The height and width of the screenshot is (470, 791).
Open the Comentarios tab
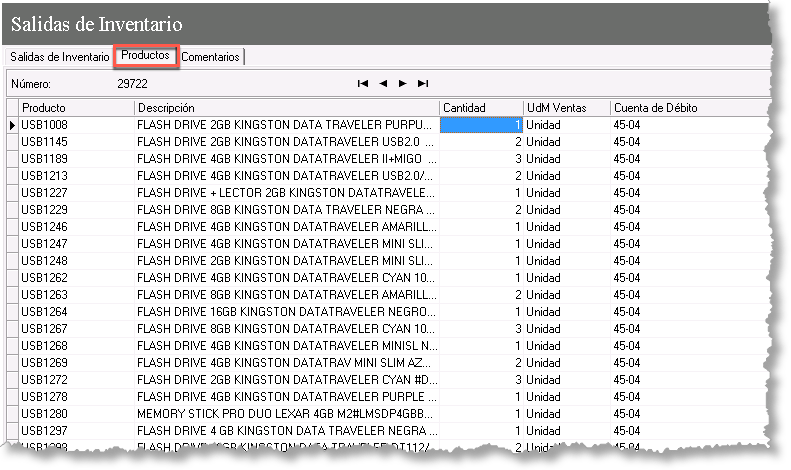click(x=210, y=57)
